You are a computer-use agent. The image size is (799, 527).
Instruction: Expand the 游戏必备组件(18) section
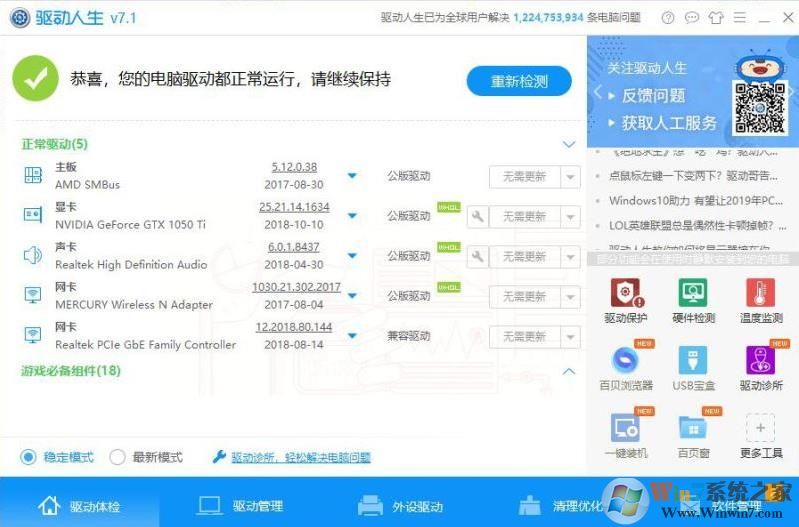(x=569, y=371)
